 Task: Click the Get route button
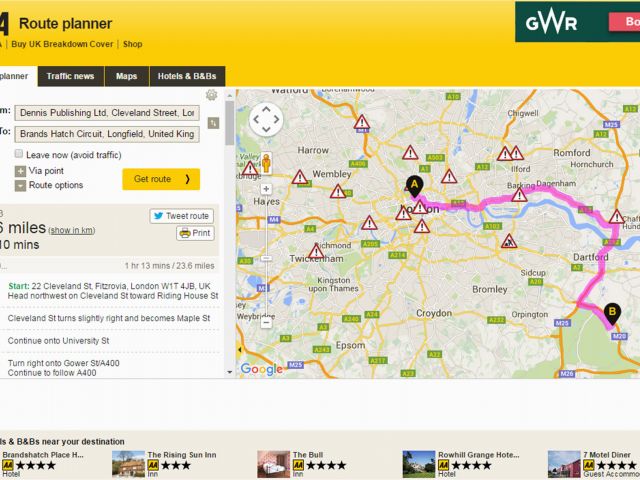point(161,179)
